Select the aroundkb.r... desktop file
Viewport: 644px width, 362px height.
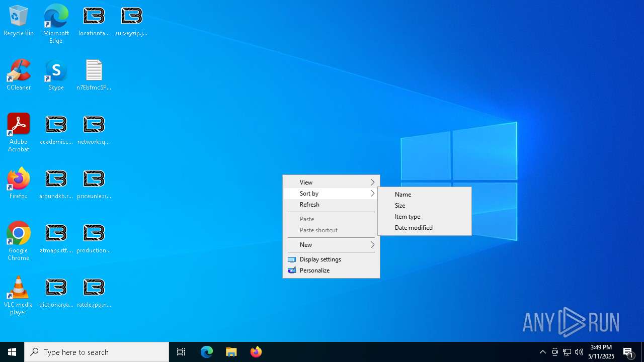click(56, 184)
